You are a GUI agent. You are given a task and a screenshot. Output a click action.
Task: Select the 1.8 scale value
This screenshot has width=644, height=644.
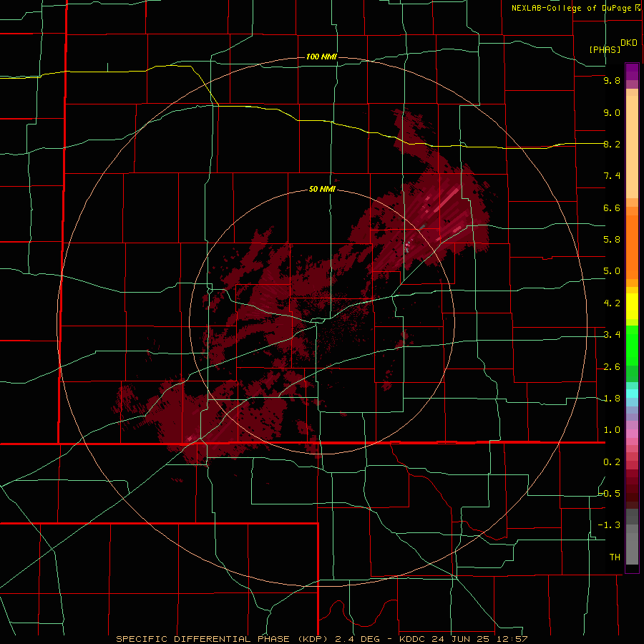tap(612, 399)
